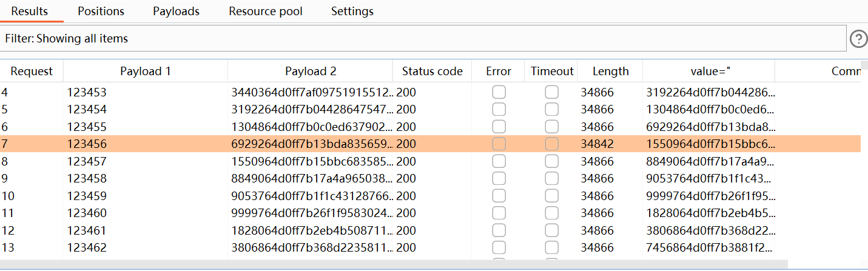The image size is (868, 271).
Task: Select highlighted request 7 with payload 123456
Action: click(x=86, y=144)
